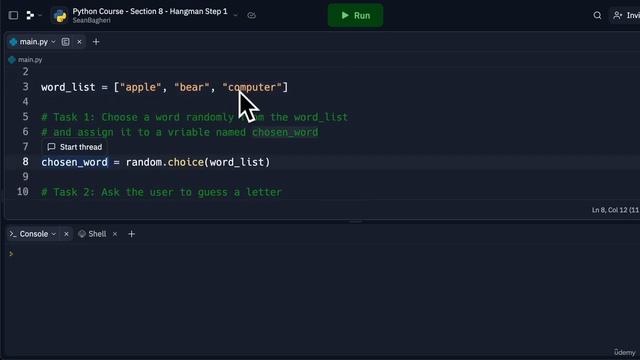Viewport: 640px width, 360px height.
Task: Click the Invite button
Action: (x=626, y=16)
